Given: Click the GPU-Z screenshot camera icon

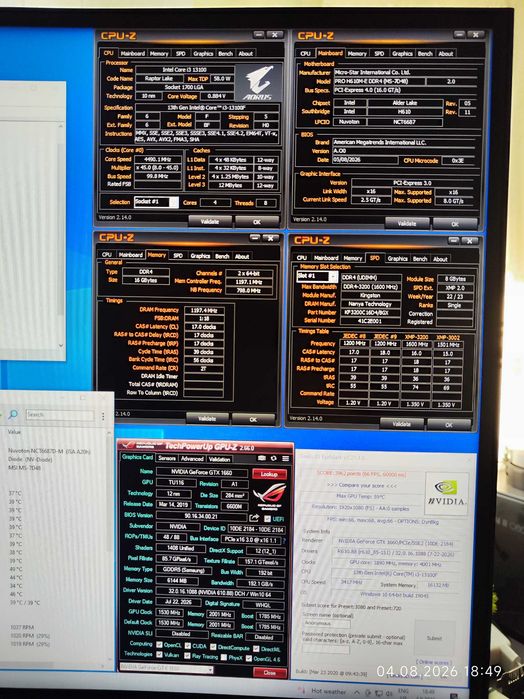Looking at the screenshot, I should click(262, 458).
